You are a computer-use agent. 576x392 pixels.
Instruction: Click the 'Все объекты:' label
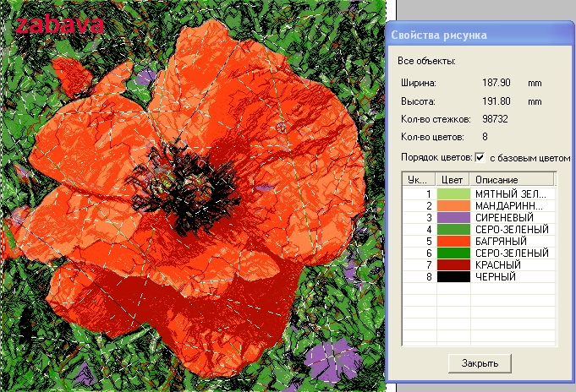pyautogui.click(x=426, y=61)
